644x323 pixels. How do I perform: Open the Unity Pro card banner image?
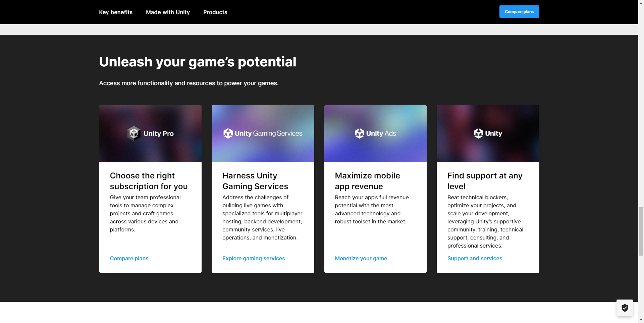[150, 133]
